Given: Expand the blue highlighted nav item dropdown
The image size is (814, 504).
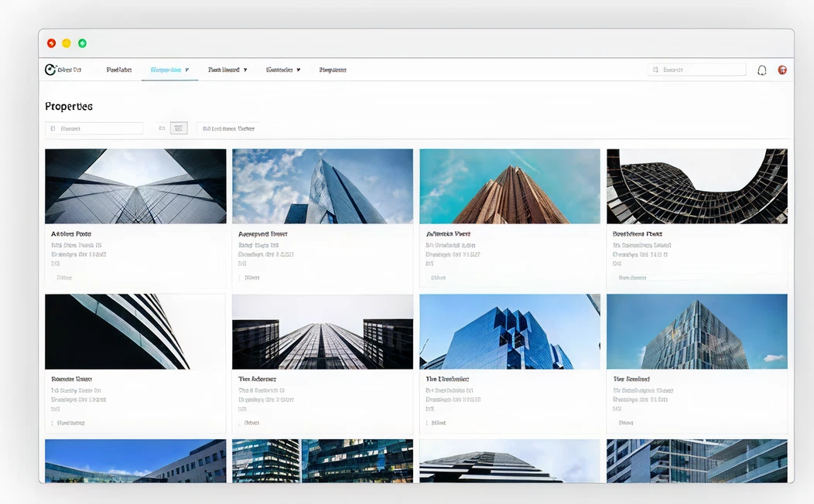Looking at the screenshot, I should (x=186, y=70).
